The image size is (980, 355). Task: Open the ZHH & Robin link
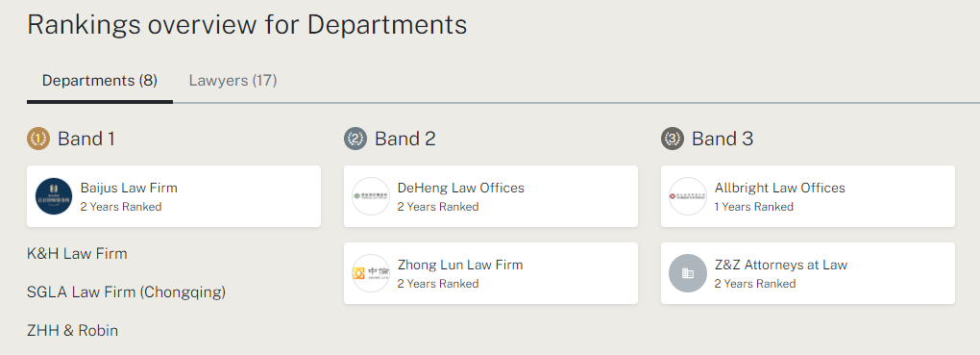[x=72, y=331]
